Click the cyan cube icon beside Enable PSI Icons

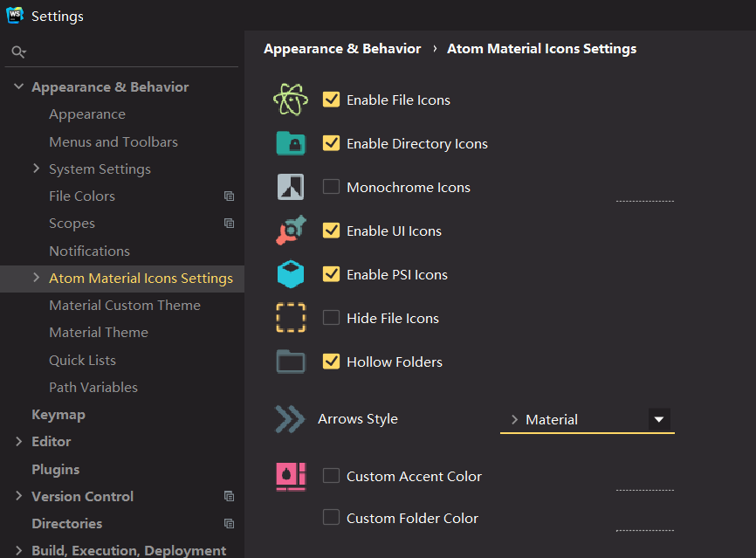coord(290,274)
